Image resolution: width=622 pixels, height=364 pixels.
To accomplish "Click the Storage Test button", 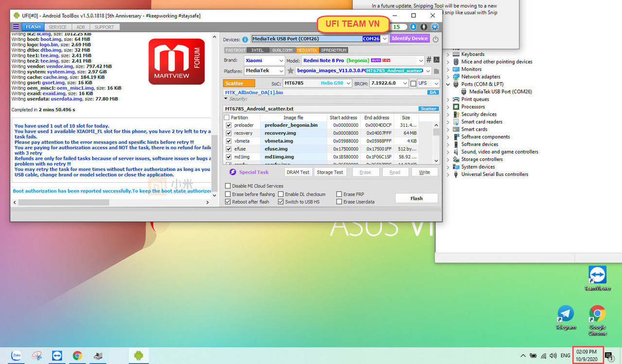I will click(330, 172).
